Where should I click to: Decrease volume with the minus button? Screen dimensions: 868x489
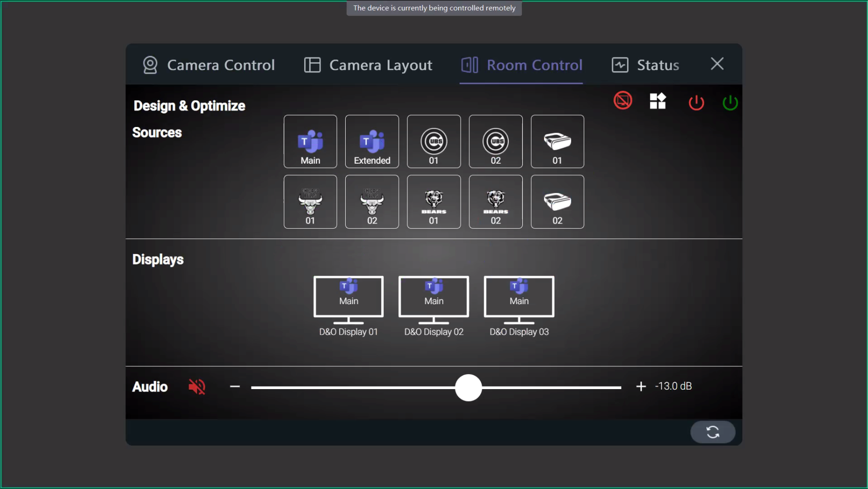(236, 386)
